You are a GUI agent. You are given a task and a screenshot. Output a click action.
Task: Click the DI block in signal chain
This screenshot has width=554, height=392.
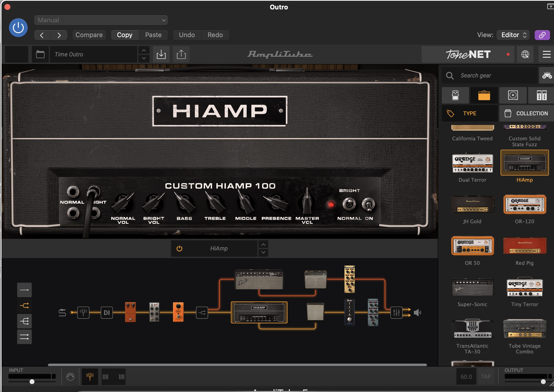tap(107, 313)
